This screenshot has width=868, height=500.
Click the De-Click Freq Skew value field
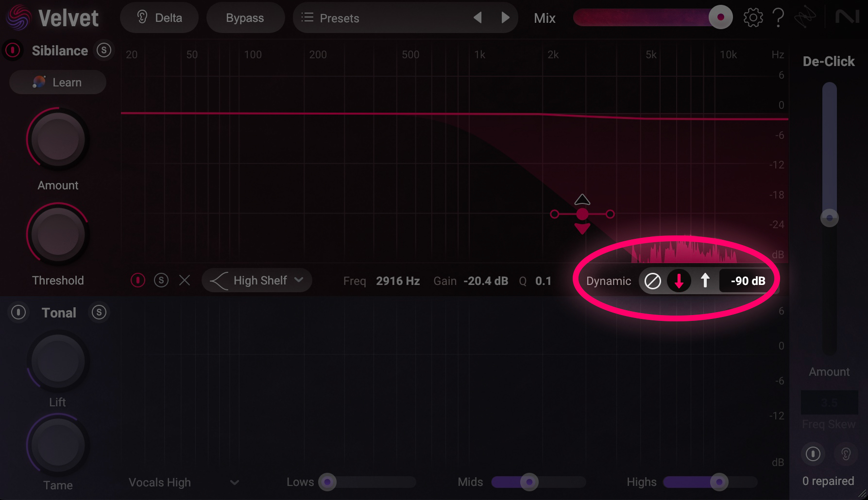coord(830,402)
